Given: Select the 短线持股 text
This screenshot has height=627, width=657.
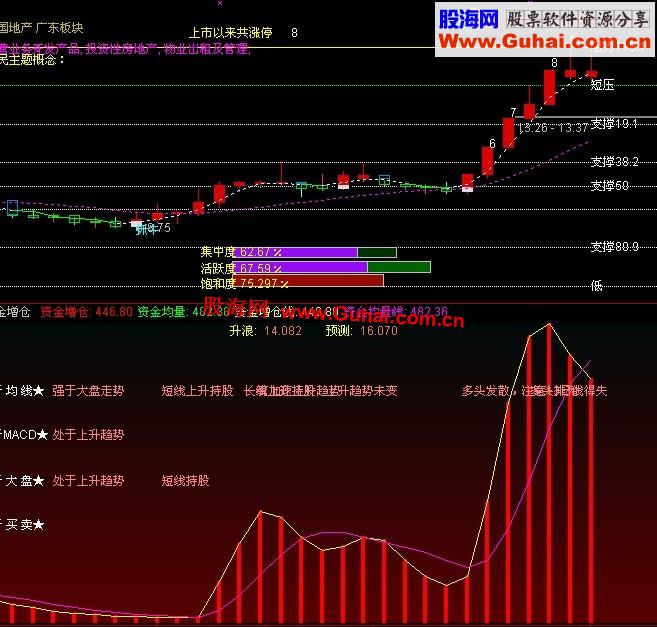Looking at the screenshot, I should pyautogui.click(x=185, y=480).
